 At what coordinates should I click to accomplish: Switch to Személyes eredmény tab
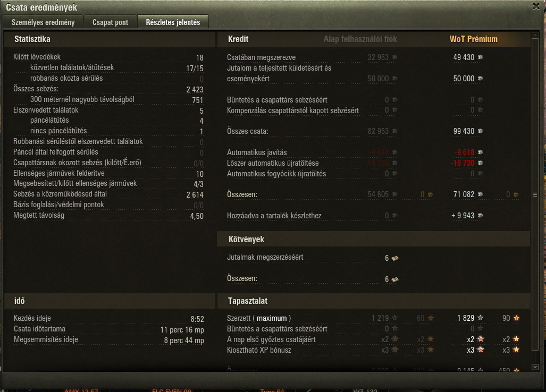(x=43, y=22)
